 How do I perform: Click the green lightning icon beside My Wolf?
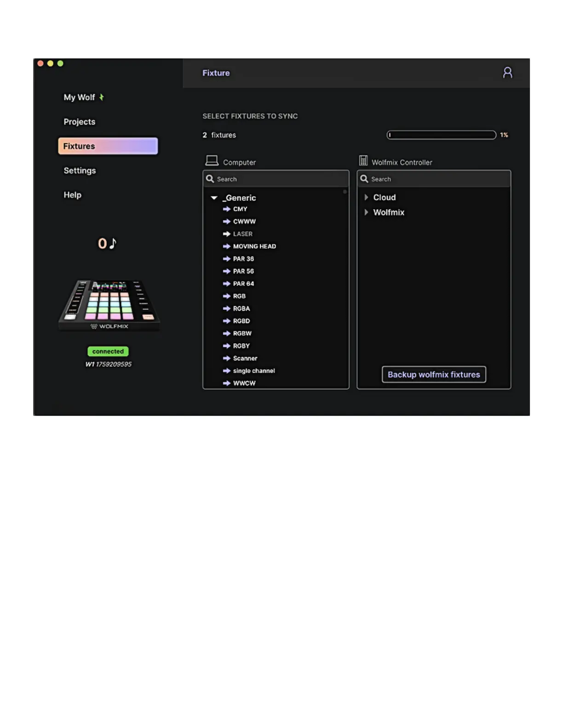coord(102,97)
